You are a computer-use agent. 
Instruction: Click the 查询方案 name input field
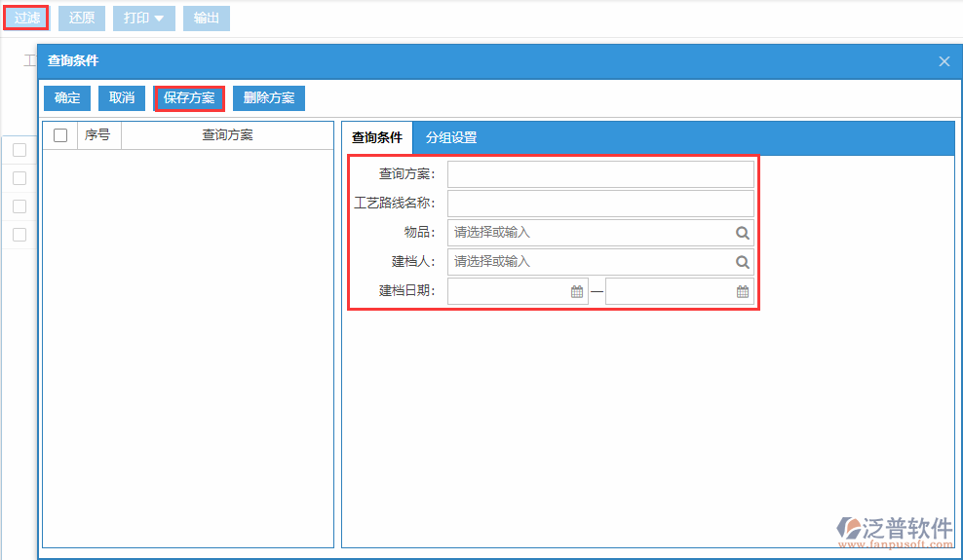(x=600, y=174)
